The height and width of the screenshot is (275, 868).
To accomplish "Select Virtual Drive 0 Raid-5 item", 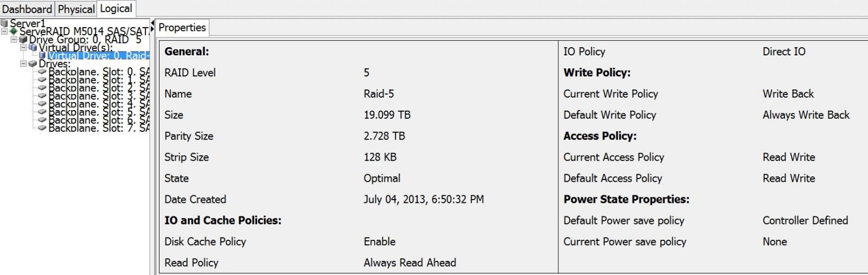I will [x=98, y=55].
